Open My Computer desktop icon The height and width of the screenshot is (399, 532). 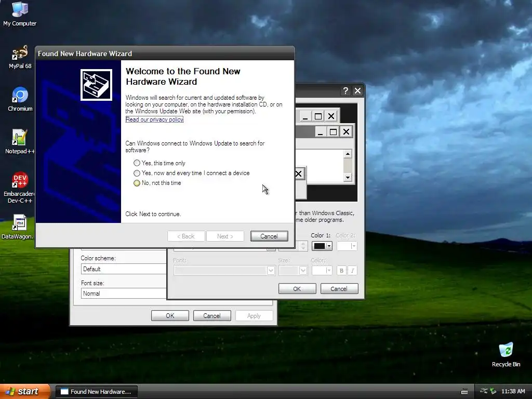tap(20, 14)
